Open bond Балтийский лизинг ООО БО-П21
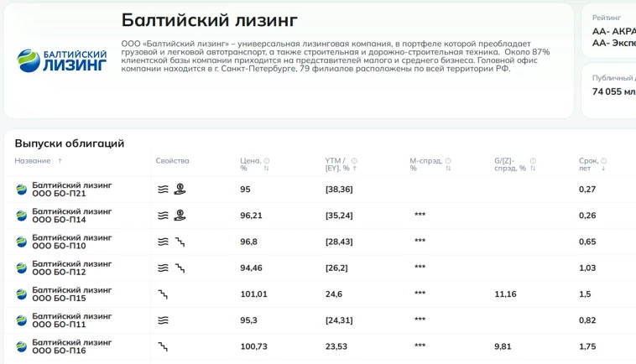636x364 pixels. [x=72, y=190]
